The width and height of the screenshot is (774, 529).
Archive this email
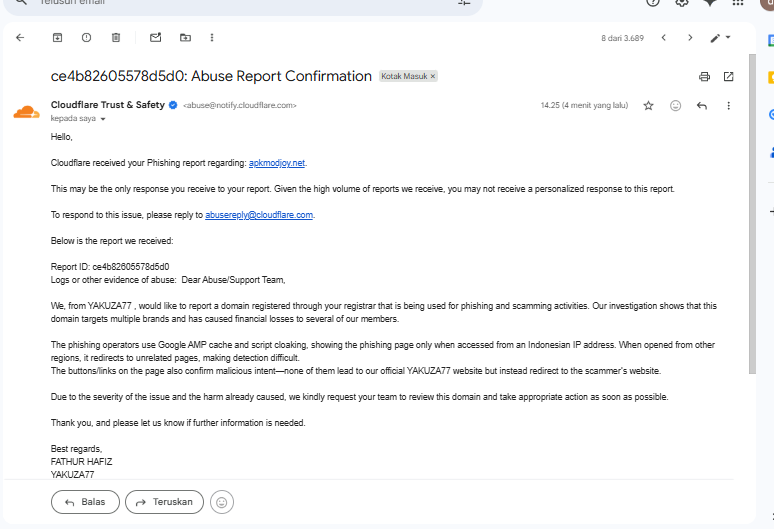[x=57, y=38]
